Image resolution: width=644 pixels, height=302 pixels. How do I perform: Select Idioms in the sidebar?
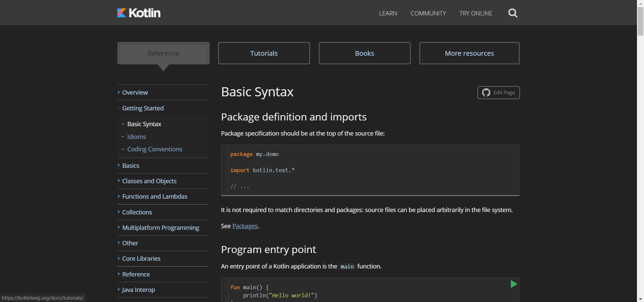pyautogui.click(x=136, y=136)
